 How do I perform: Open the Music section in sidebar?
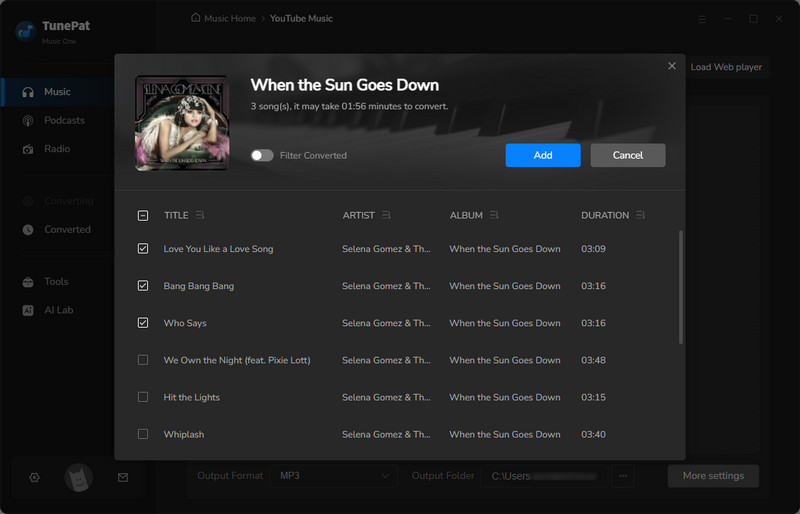pos(57,92)
